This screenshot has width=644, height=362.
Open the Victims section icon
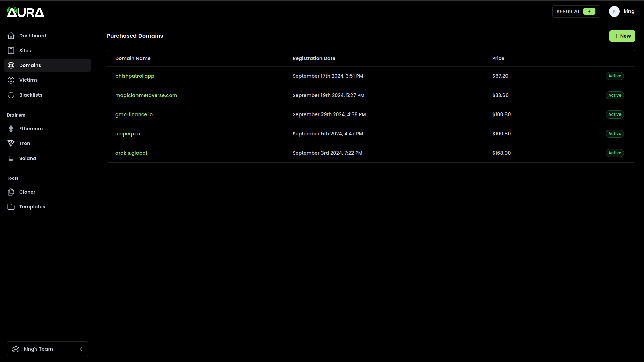(11, 80)
